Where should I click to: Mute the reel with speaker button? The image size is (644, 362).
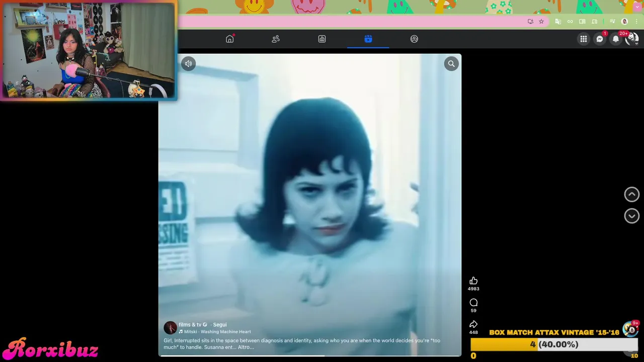[x=189, y=63]
